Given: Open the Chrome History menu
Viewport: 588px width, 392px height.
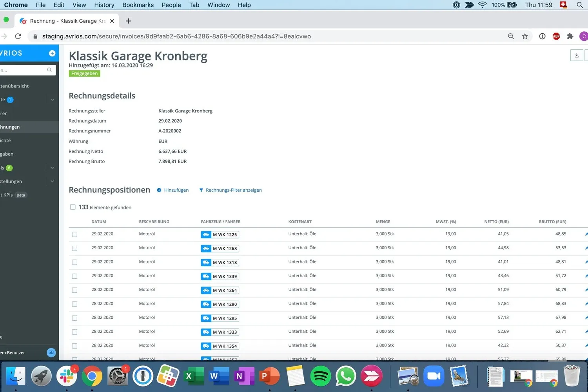Looking at the screenshot, I should pyautogui.click(x=104, y=5).
